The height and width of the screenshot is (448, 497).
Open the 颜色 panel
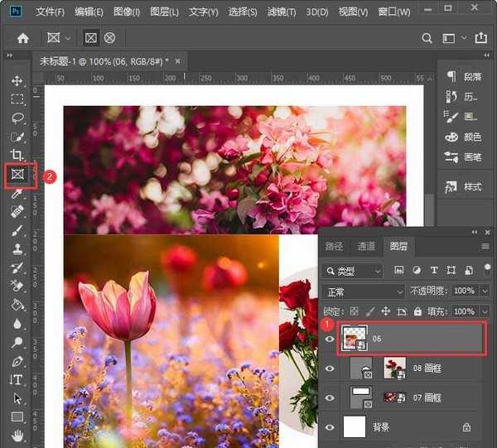point(465,137)
